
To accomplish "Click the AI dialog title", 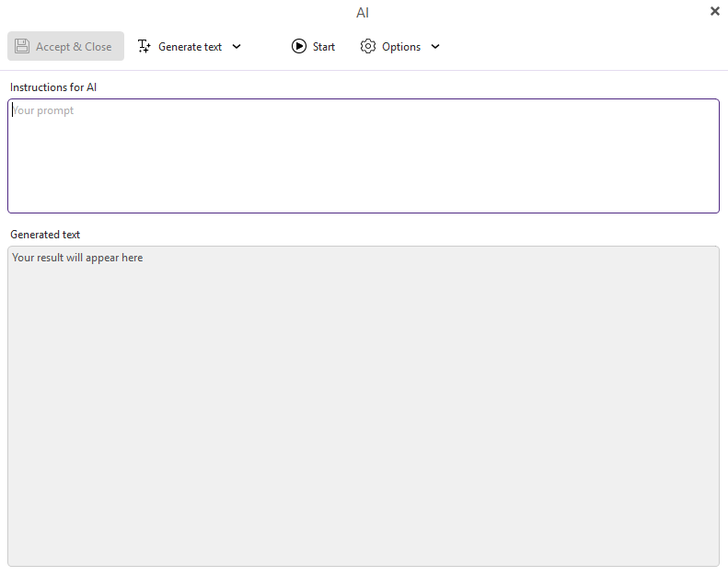I will point(363,13).
